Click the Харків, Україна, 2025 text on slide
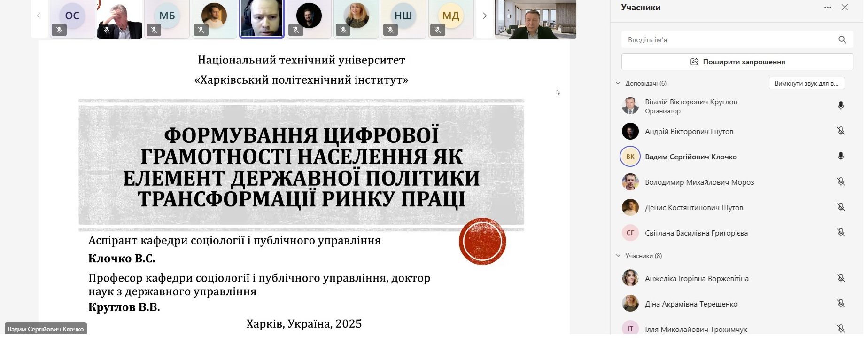The width and height of the screenshot is (868, 338). 304,324
